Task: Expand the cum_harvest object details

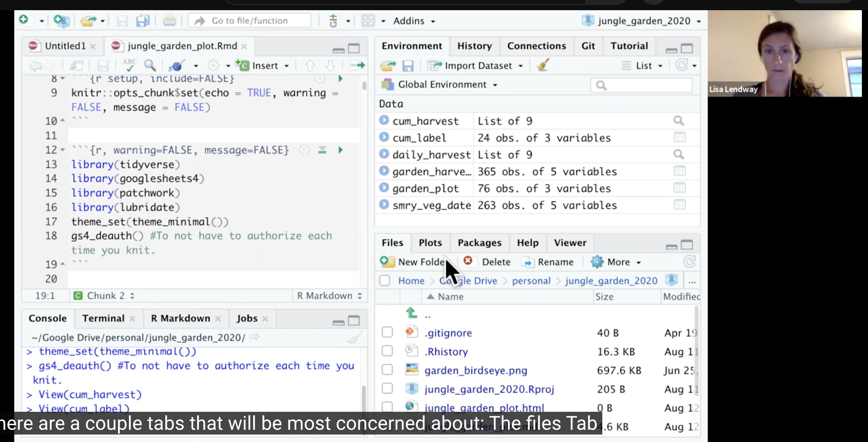Action: 384,120
